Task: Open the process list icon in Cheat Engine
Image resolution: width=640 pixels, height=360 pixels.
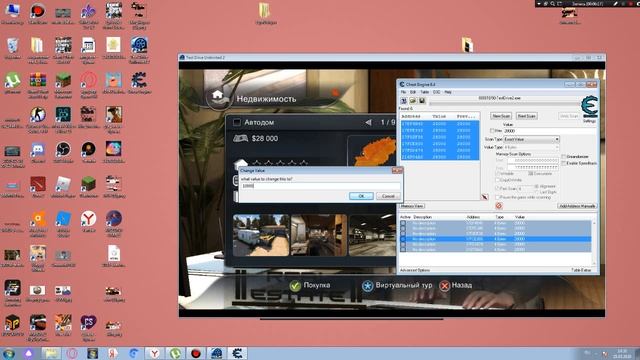Action: (403, 100)
